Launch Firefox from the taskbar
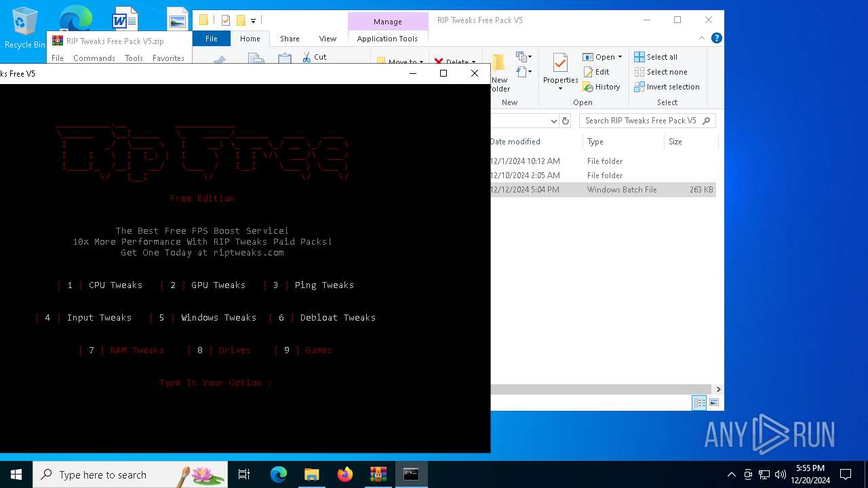Image resolution: width=868 pixels, height=488 pixels. coord(345,474)
